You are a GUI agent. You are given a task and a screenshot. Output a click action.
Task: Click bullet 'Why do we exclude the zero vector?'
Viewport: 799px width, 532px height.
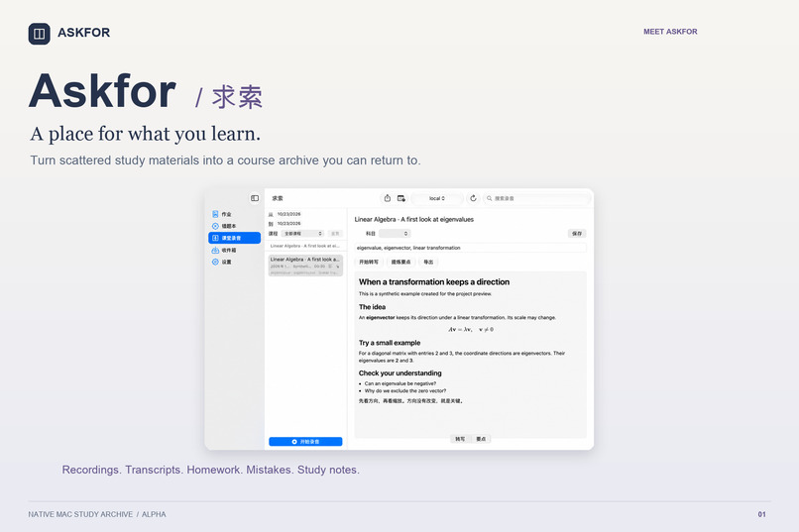(405, 391)
